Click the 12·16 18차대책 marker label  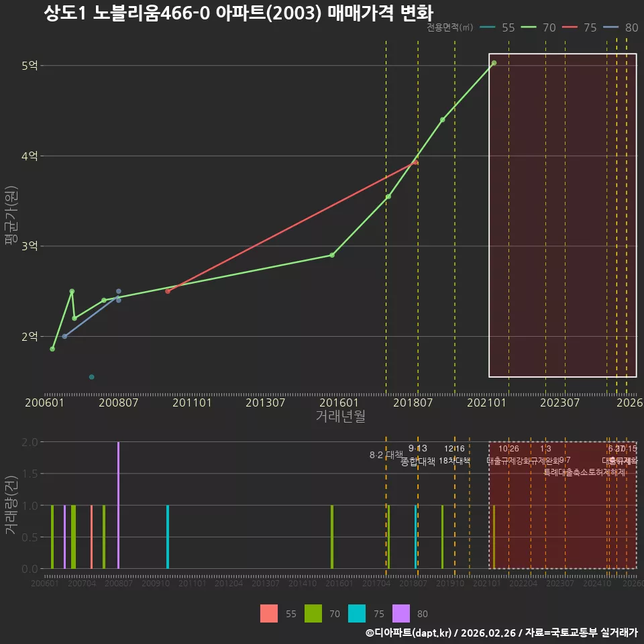click(454, 455)
